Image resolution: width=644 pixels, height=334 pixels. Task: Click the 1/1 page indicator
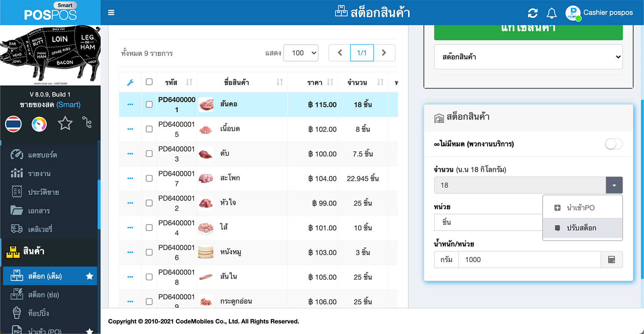(362, 53)
